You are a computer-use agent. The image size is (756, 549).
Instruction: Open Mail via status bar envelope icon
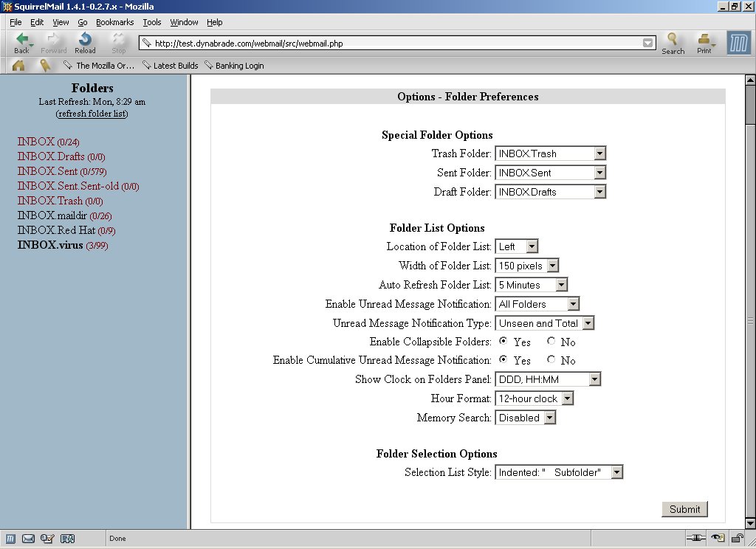click(29, 539)
